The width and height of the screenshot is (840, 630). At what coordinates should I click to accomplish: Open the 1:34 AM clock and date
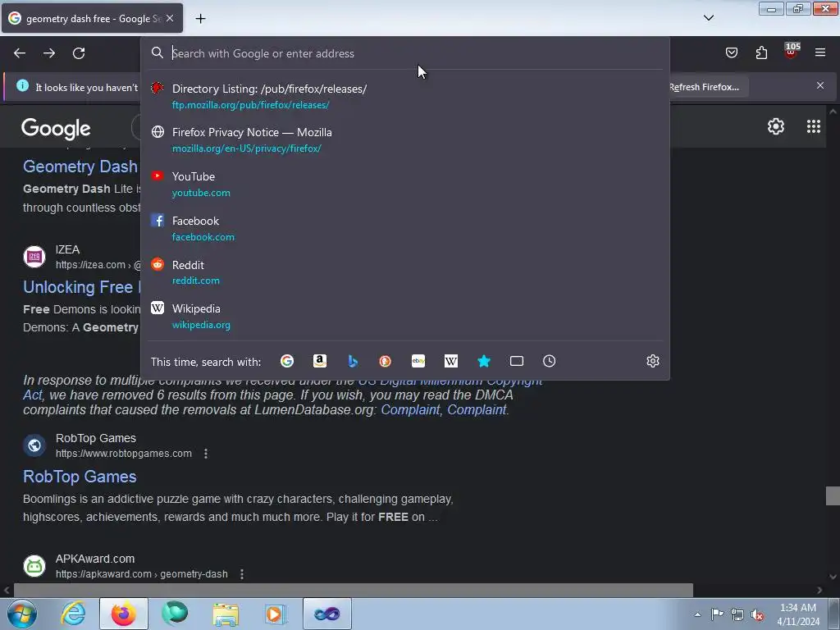point(798,614)
